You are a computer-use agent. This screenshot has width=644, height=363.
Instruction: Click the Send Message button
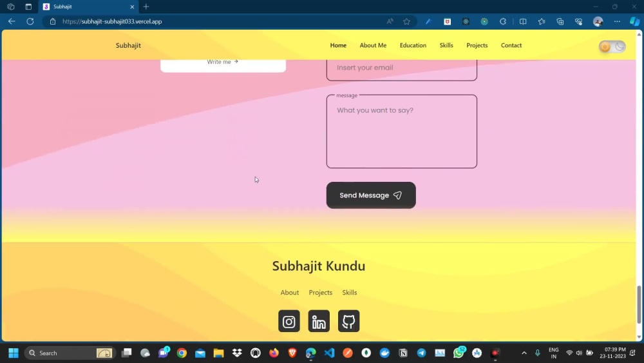(371, 195)
